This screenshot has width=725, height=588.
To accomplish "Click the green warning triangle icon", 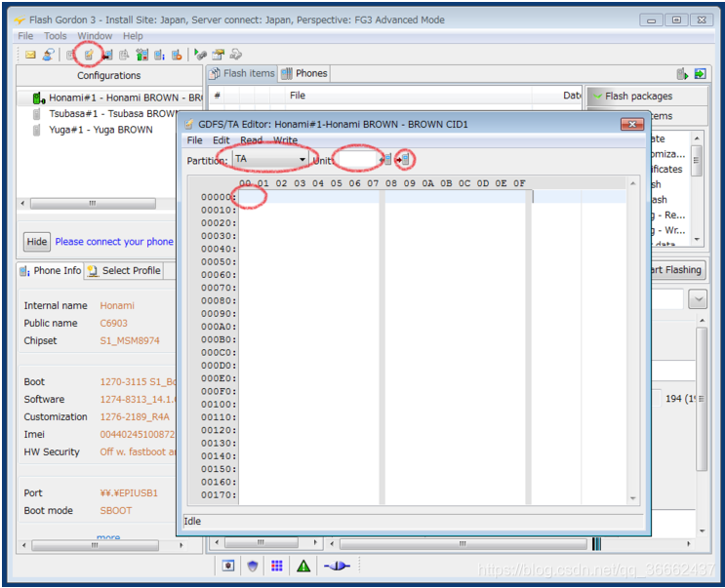I will point(303,566).
